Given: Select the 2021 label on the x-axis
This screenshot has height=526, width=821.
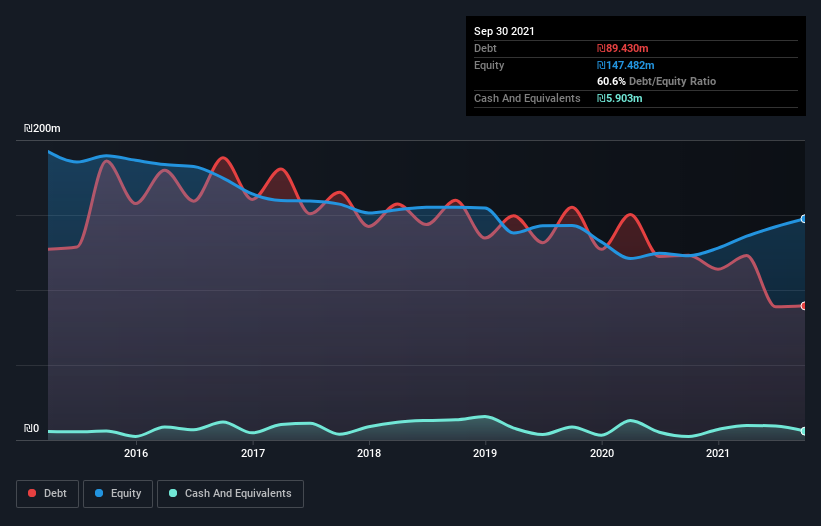Looking at the screenshot, I should click(718, 453).
